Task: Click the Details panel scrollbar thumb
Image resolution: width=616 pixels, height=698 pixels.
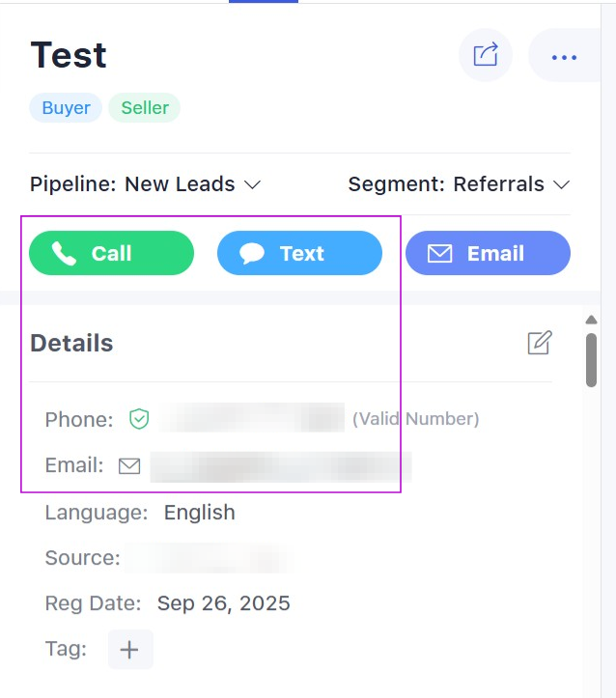Action: (591, 359)
